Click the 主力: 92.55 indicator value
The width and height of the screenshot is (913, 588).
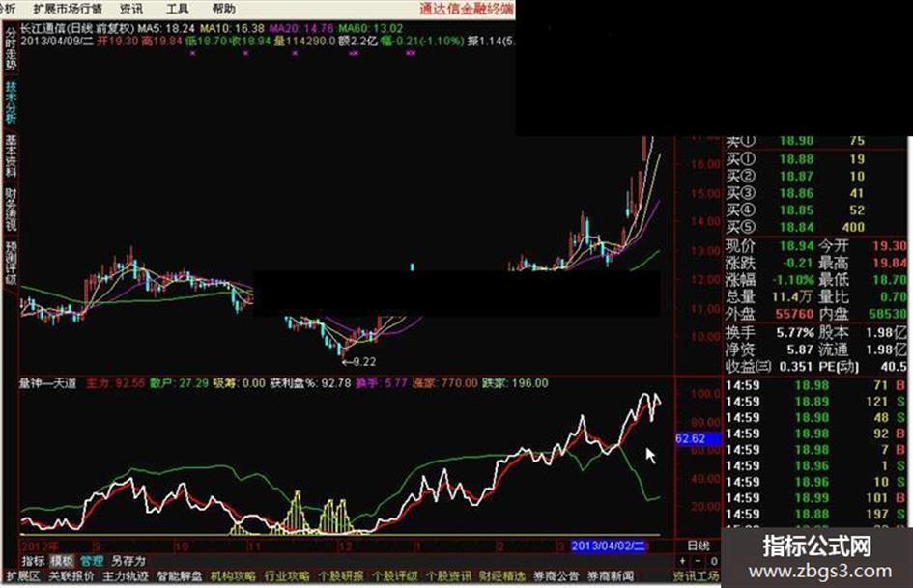115,383
